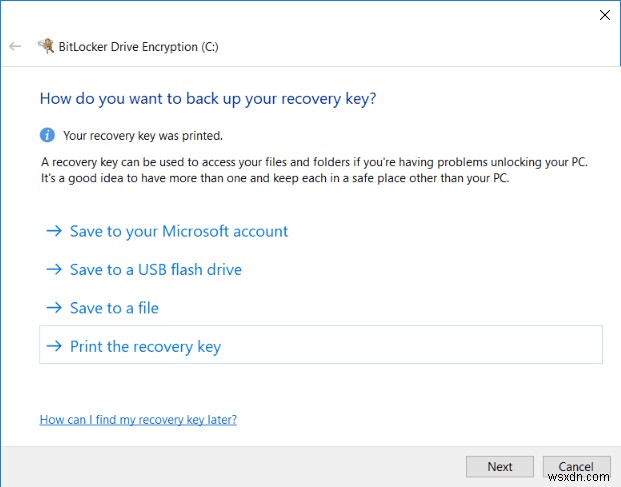Click the arrow beside Save to a USB flash drive
The width and height of the screenshot is (621, 487).
[x=54, y=270]
